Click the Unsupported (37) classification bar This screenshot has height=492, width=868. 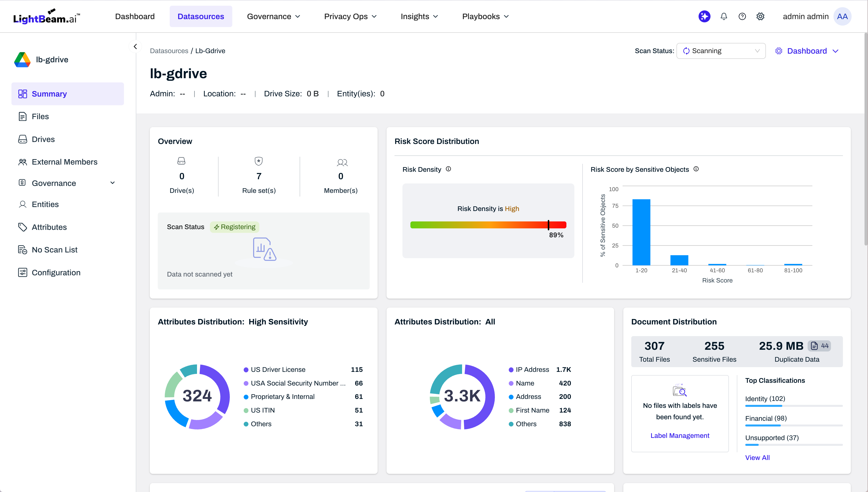[x=794, y=445]
